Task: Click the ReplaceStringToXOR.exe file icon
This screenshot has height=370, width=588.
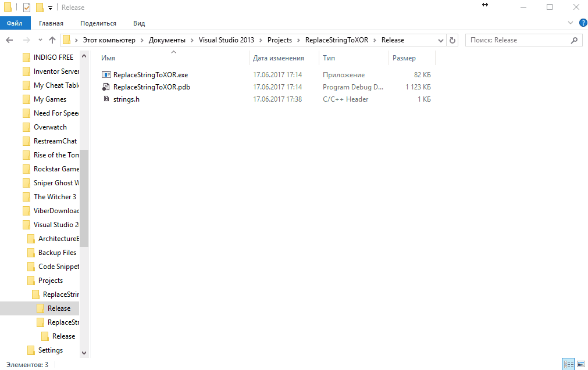Action: pos(106,75)
